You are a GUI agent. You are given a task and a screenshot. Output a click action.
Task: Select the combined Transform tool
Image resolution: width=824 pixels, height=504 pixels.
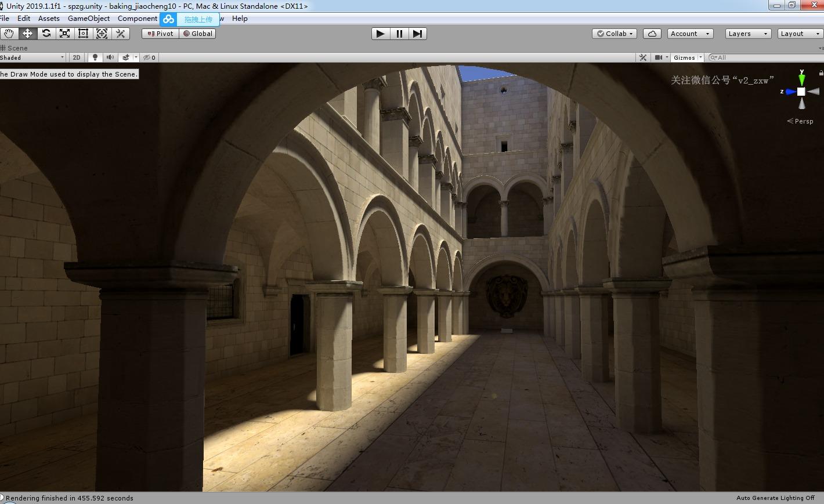tap(102, 34)
